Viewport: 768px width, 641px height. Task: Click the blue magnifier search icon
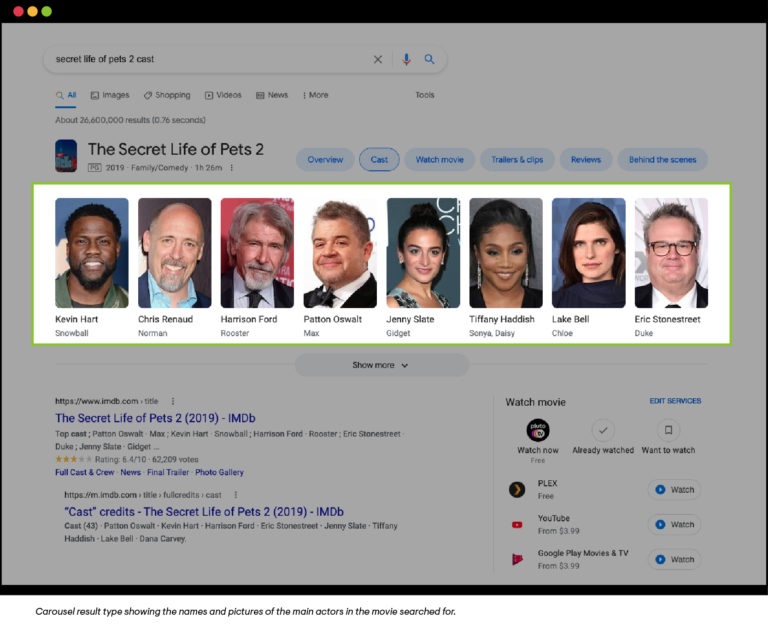point(429,59)
